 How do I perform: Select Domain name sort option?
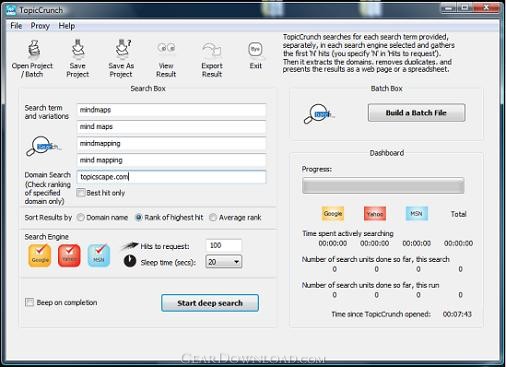pyautogui.click(x=80, y=217)
